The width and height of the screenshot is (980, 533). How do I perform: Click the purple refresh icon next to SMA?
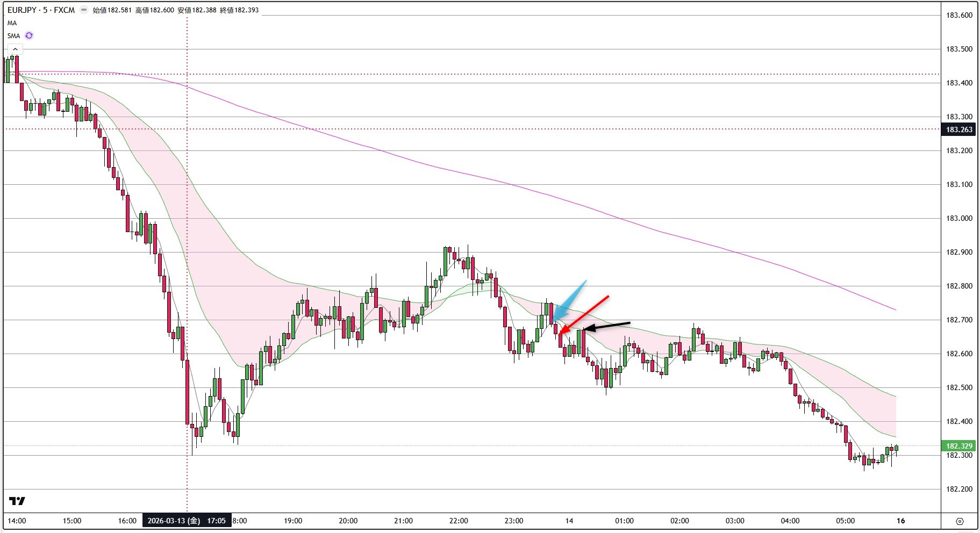[29, 35]
